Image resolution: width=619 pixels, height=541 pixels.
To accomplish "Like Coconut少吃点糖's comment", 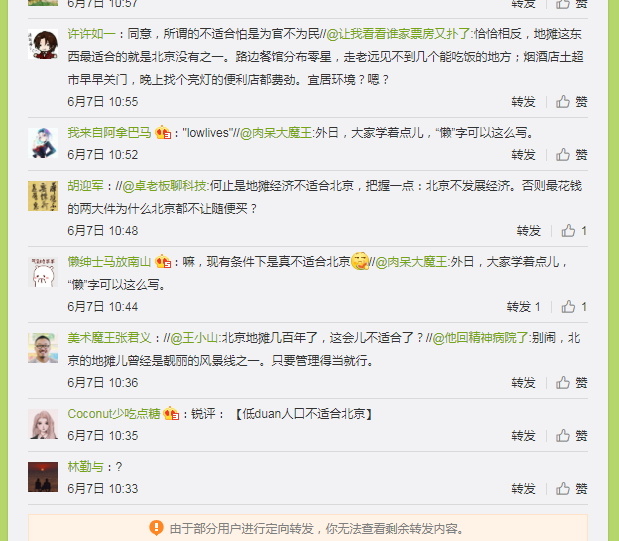I will [x=572, y=436].
